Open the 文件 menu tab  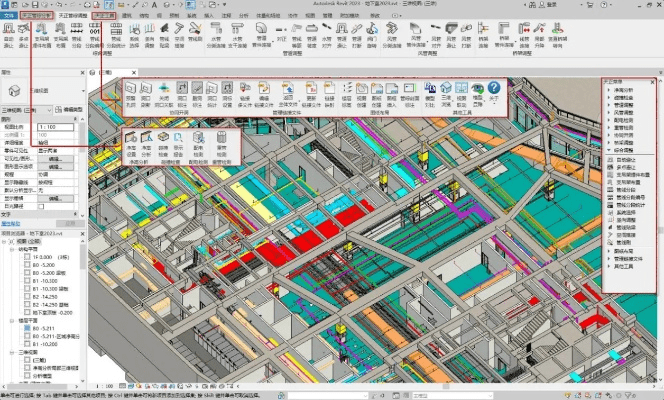pos(8,16)
